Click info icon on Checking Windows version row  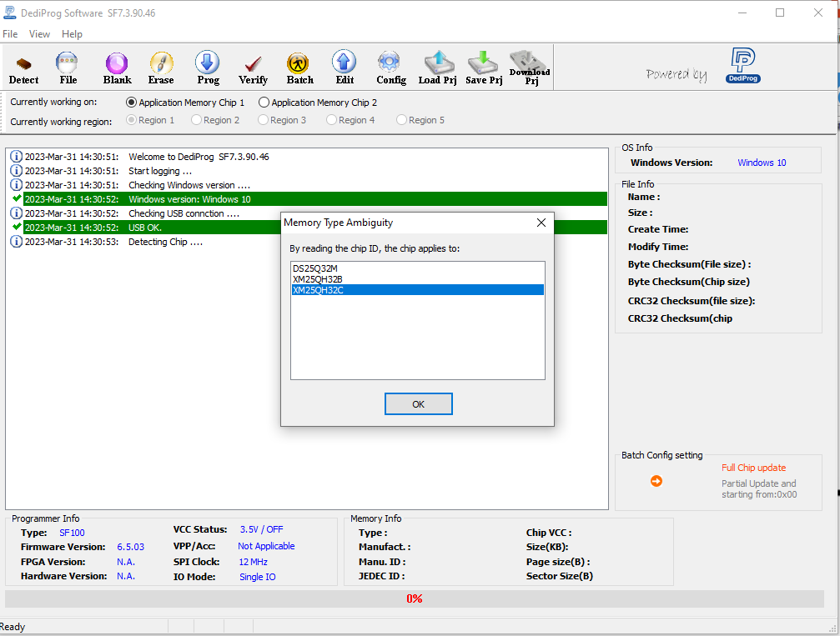pyautogui.click(x=17, y=185)
